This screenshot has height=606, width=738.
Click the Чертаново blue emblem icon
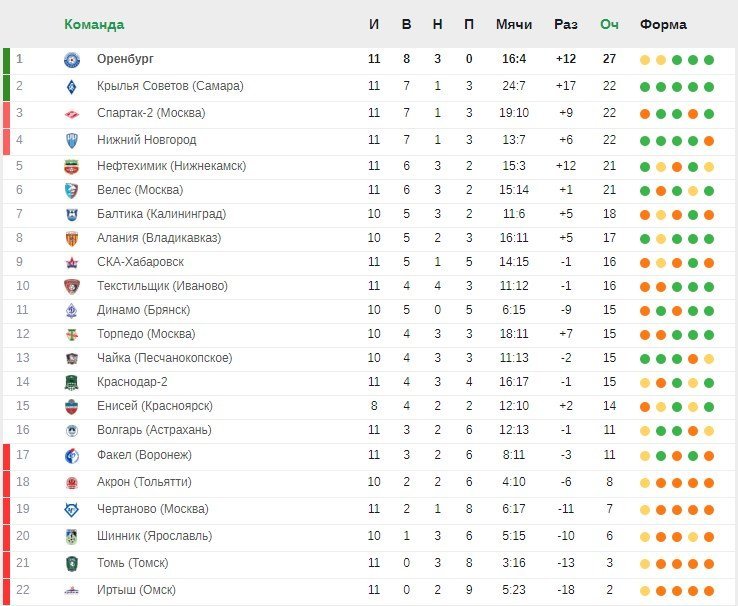[x=72, y=510]
